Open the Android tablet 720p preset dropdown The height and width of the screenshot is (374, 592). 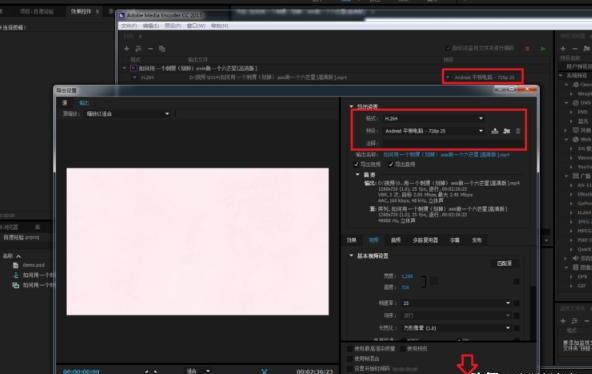tap(433, 131)
